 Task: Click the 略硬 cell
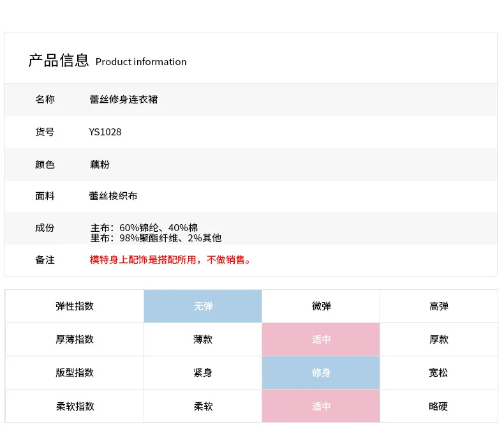click(x=439, y=406)
